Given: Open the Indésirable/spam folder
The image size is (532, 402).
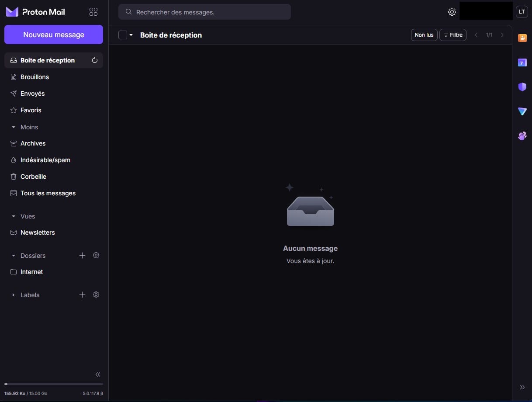Looking at the screenshot, I should (54, 160).
